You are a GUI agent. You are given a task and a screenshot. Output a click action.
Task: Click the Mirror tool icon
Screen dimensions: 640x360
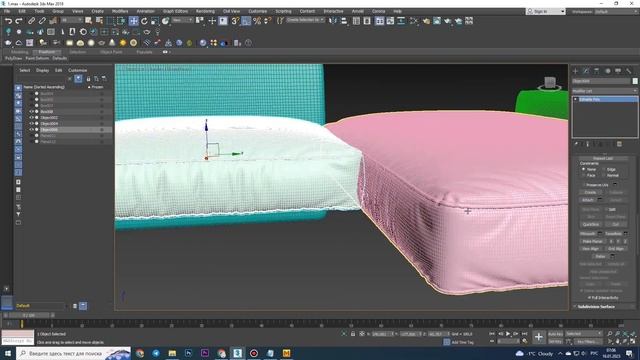pos(333,21)
